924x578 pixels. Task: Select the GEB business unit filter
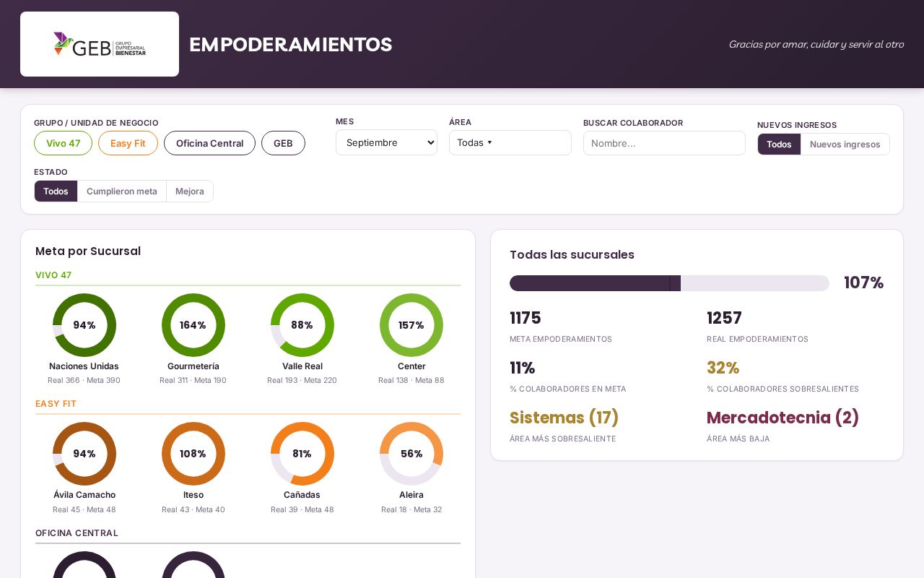(x=283, y=143)
